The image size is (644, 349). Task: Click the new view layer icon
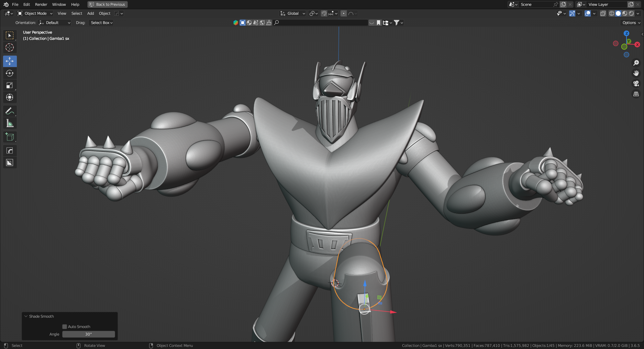tap(631, 4)
